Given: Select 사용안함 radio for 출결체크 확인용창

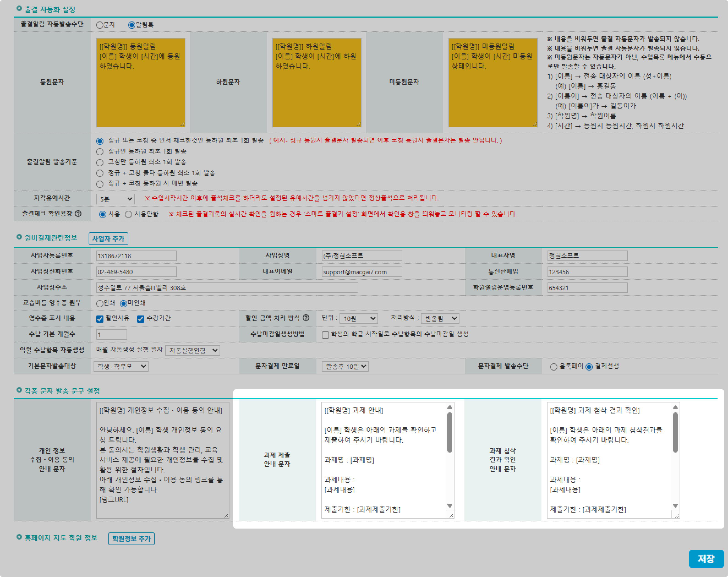Looking at the screenshot, I should tap(128, 214).
